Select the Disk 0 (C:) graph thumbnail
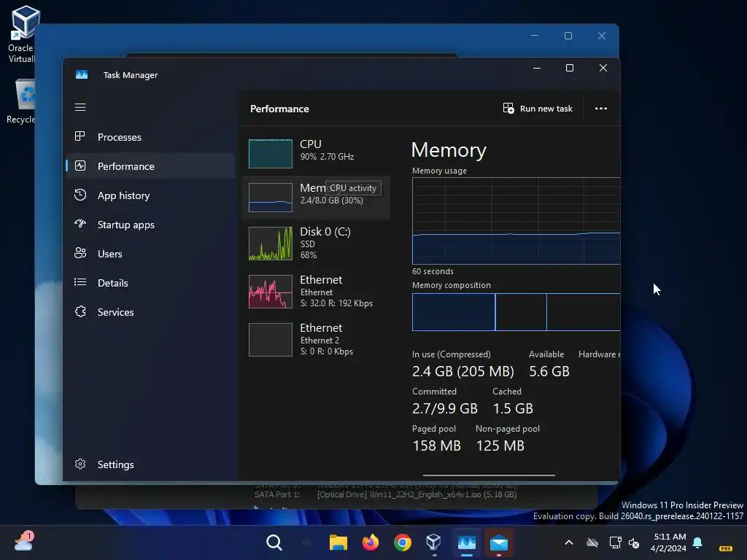Image resolution: width=747 pixels, height=560 pixels. click(x=271, y=244)
